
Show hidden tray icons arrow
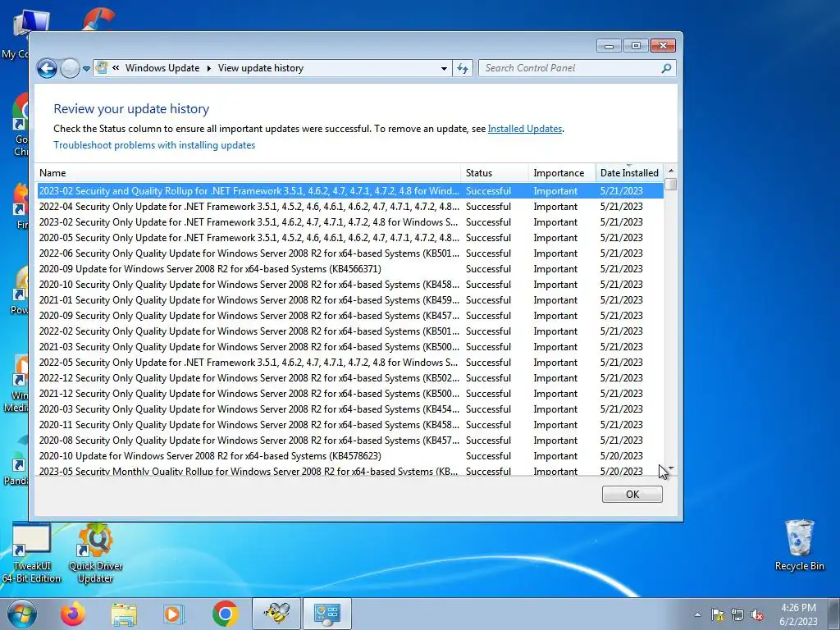[697, 615]
